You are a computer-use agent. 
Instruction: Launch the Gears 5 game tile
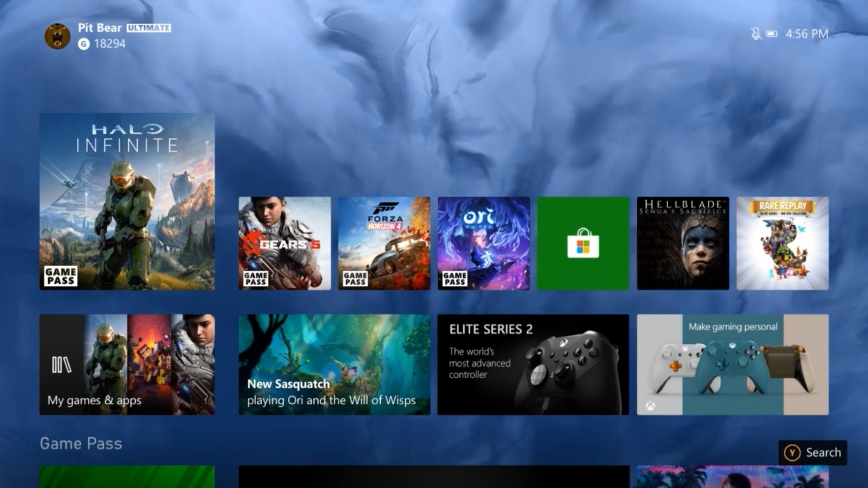coord(285,243)
